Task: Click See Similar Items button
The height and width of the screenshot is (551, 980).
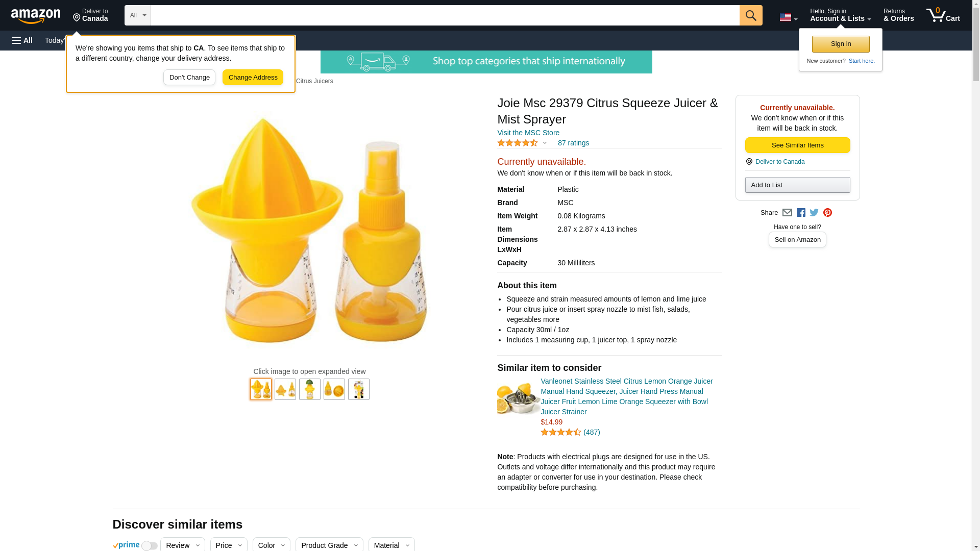Action: [797, 145]
